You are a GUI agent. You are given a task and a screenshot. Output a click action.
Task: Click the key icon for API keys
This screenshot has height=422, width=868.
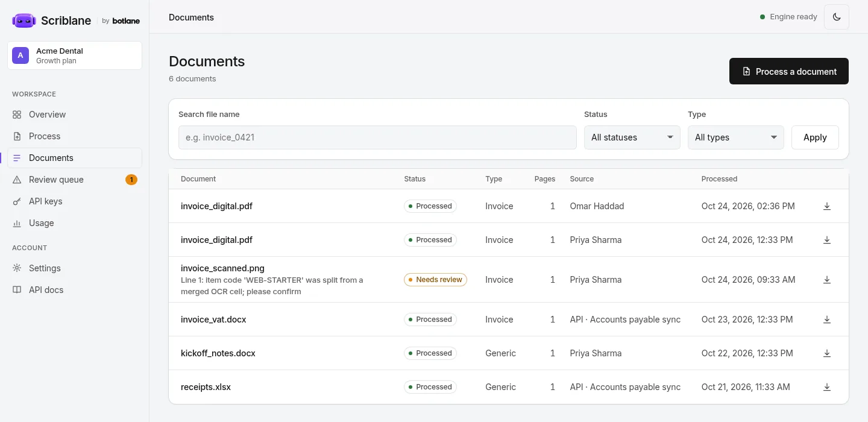(x=17, y=201)
